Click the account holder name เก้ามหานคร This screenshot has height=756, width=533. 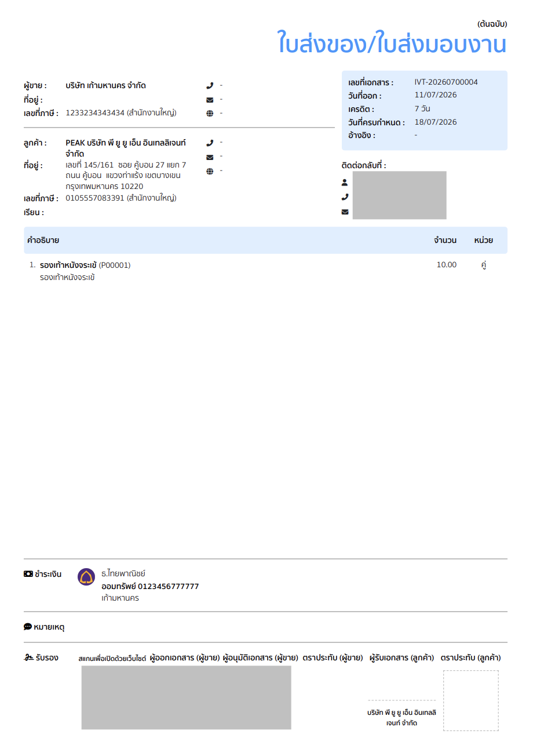[x=120, y=598]
